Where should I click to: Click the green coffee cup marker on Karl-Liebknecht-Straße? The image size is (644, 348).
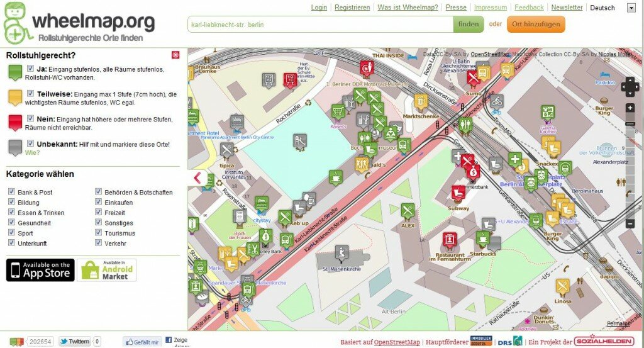coord(336,178)
